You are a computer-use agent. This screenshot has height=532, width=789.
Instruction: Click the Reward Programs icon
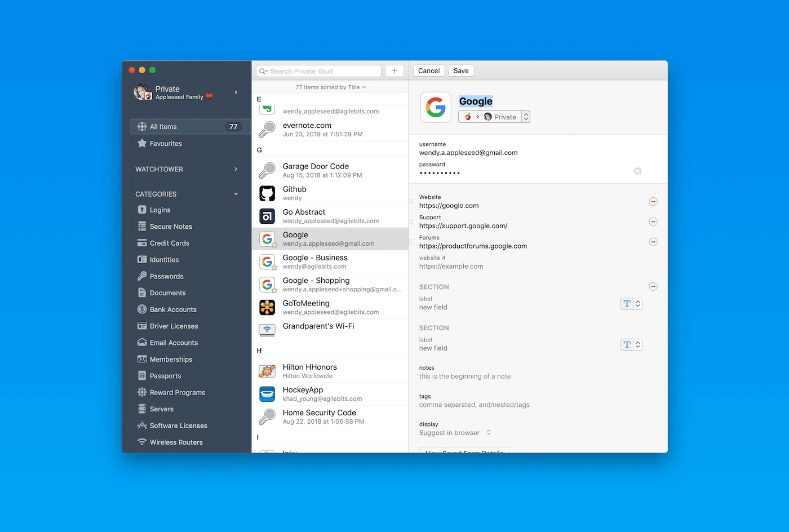coord(142,392)
